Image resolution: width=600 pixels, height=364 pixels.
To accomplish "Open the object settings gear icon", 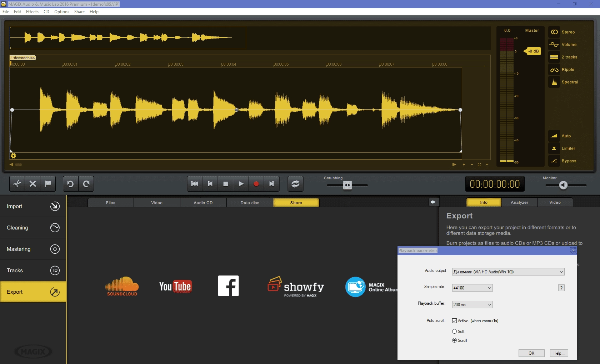I will click(x=14, y=156).
